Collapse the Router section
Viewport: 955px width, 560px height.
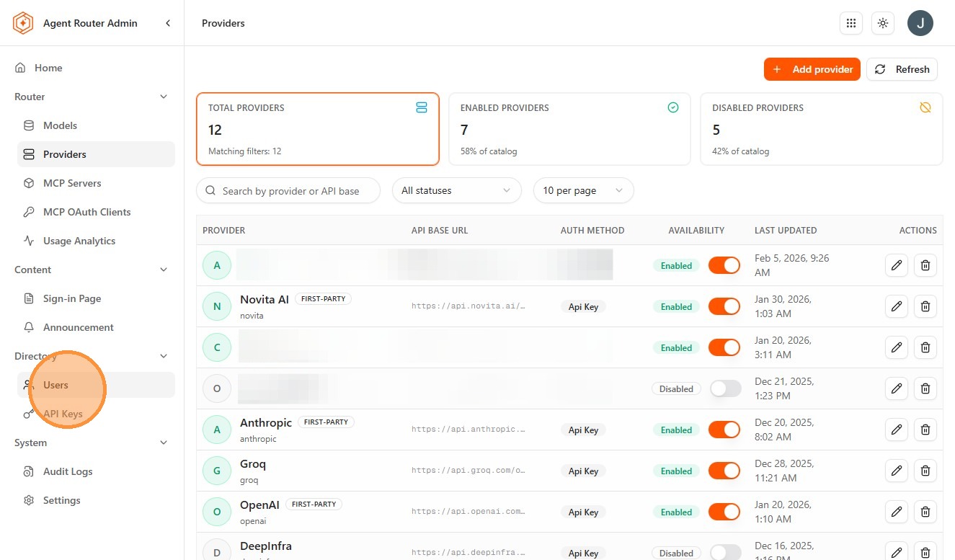pos(164,97)
